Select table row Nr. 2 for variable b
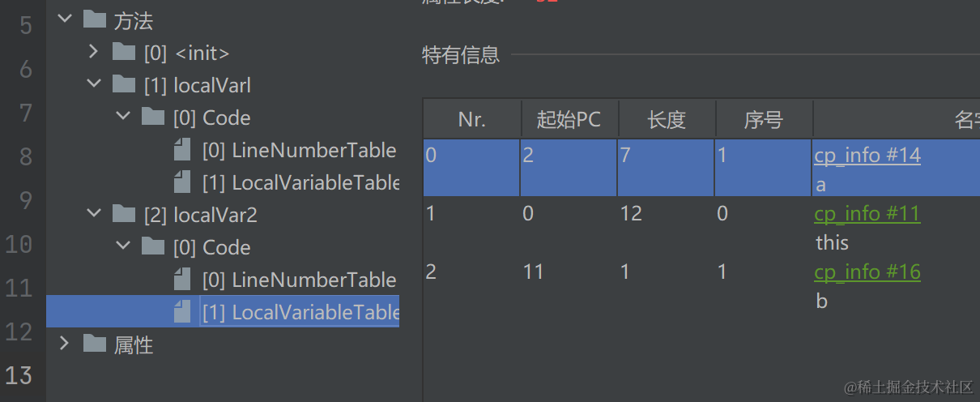The height and width of the screenshot is (402, 980). [701, 286]
